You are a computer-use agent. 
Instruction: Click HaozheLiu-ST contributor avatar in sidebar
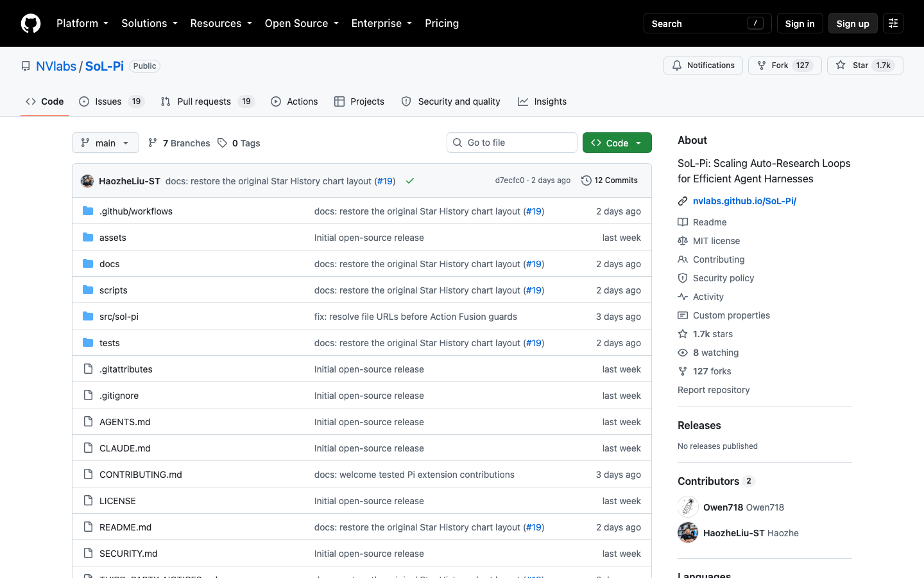pos(688,532)
